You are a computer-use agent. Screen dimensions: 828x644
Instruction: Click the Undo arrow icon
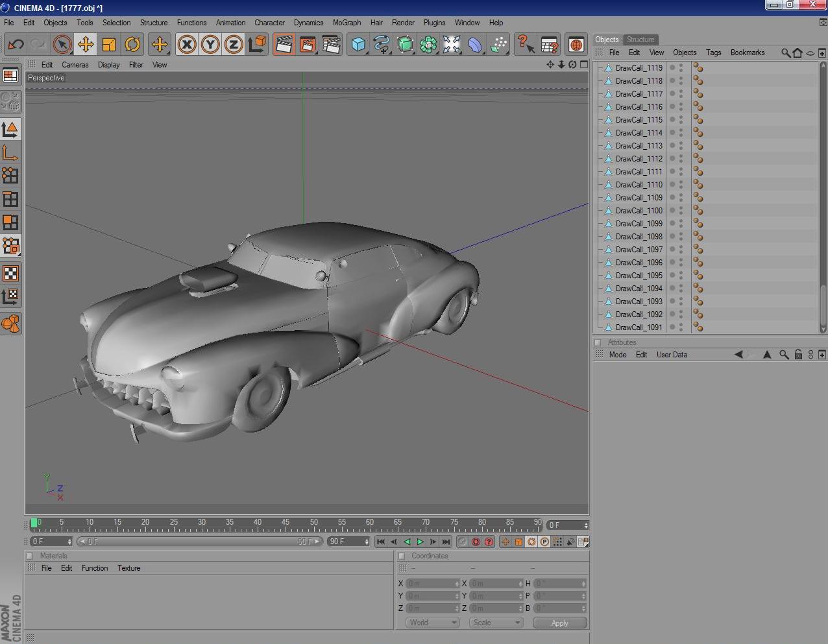[16, 44]
